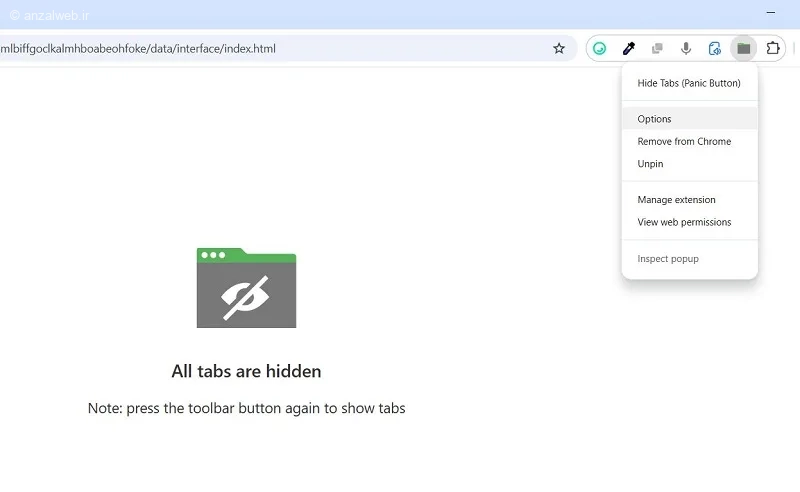Open Options from the context menu
This screenshot has width=800, height=492.
coord(689,119)
